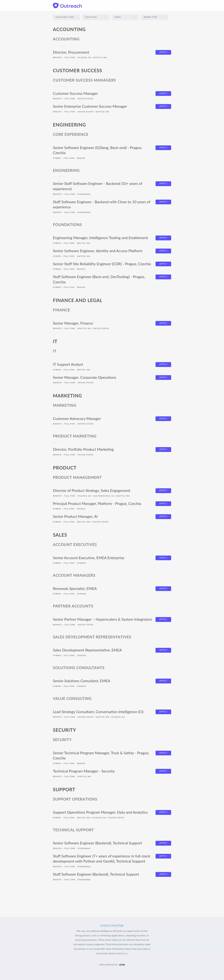Viewport: 224px width, 980px height.
Task: Click the Lever logo in the footer
Action: coord(122,964)
